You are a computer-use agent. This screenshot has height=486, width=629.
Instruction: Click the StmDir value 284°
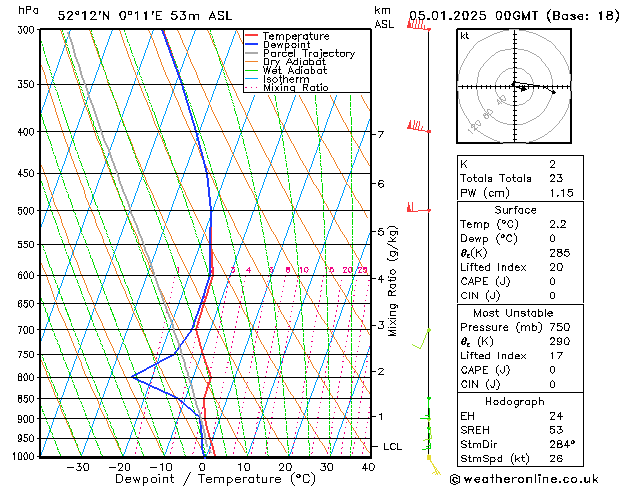(562, 444)
